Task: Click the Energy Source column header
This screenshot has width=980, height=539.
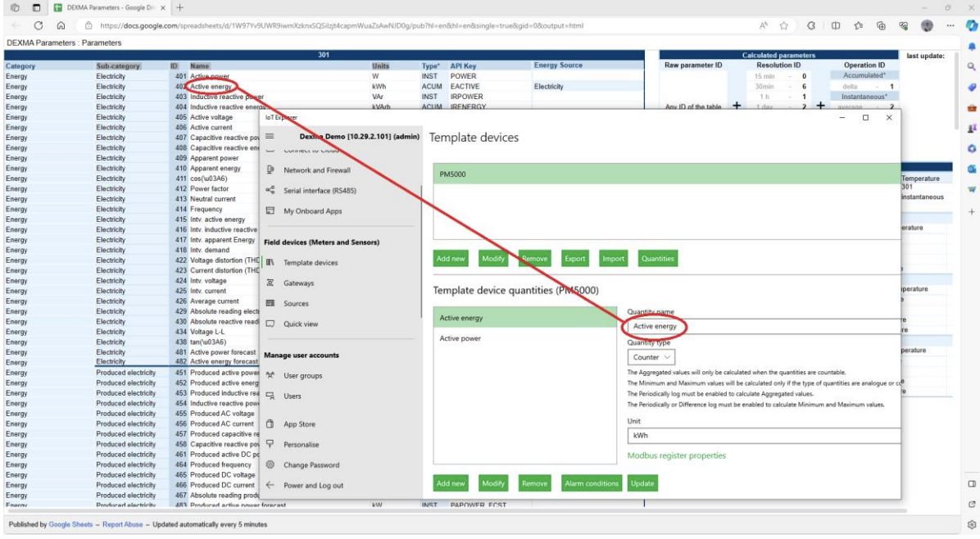Action: tap(558, 65)
